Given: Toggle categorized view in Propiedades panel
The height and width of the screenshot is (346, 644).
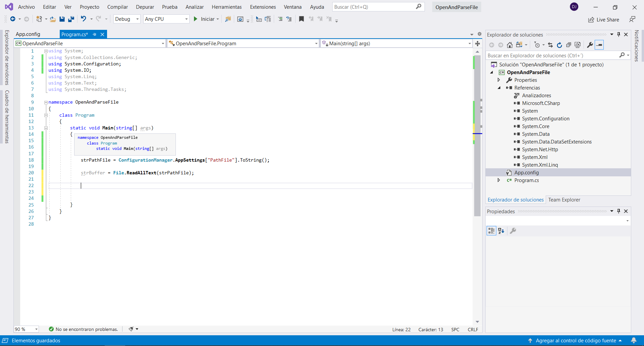Looking at the screenshot, I should (x=491, y=231).
